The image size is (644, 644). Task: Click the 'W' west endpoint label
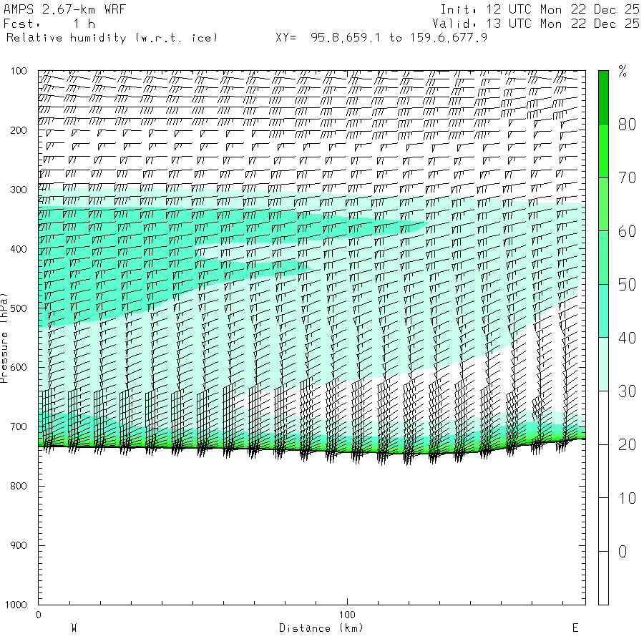pyautogui.click(x=74, y=628)
